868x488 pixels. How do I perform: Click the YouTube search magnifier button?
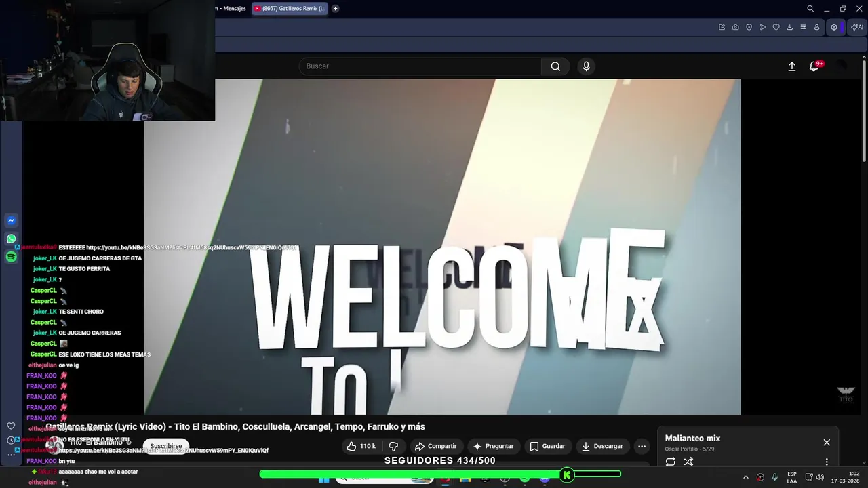pyautogui.click(x=555, y=66)
